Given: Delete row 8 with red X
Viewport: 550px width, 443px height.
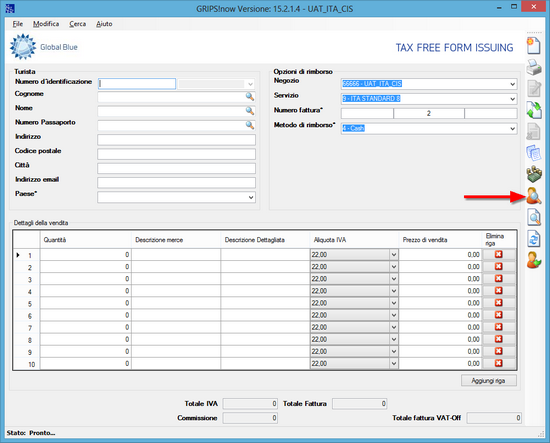Looking at the screenshot, I should [498, 339].
